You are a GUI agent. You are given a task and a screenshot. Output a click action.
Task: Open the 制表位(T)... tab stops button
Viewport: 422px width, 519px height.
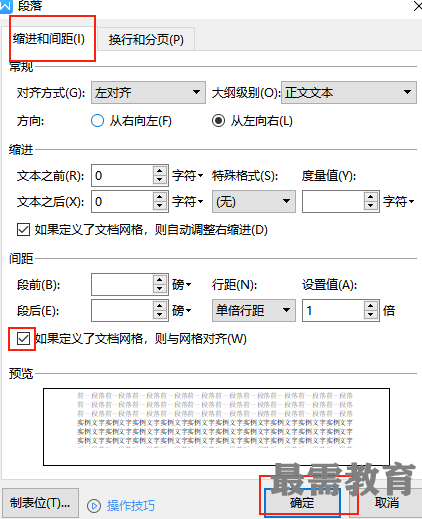click(40, 503)
